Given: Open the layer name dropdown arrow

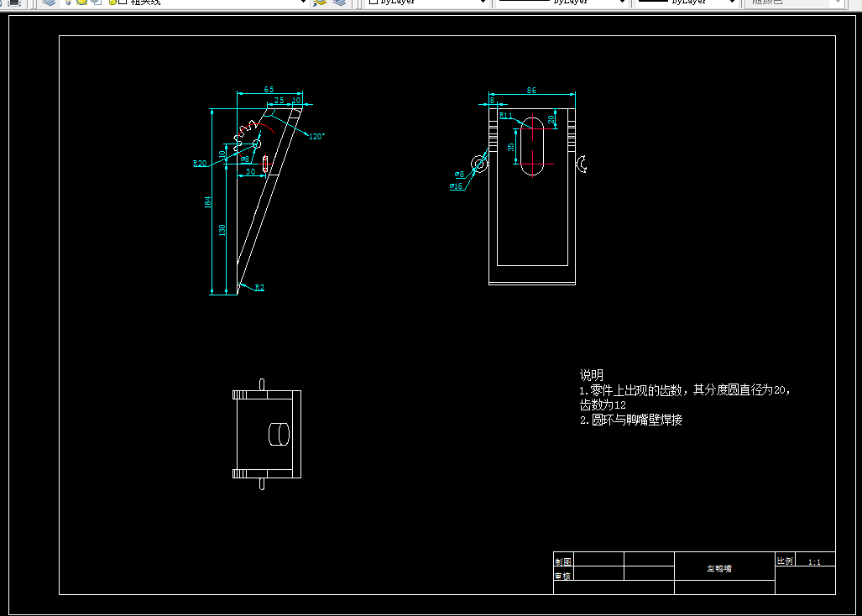Looking at the screenshot, I should point(303,3).
